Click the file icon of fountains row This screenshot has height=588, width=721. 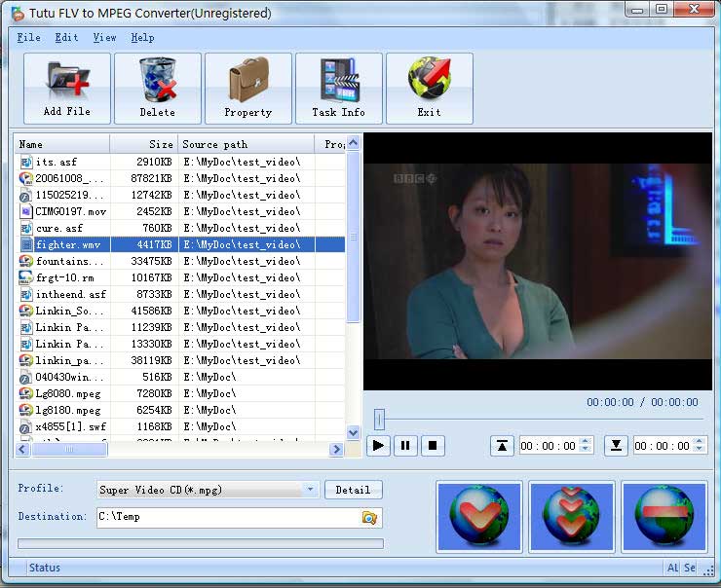(26, 261)
